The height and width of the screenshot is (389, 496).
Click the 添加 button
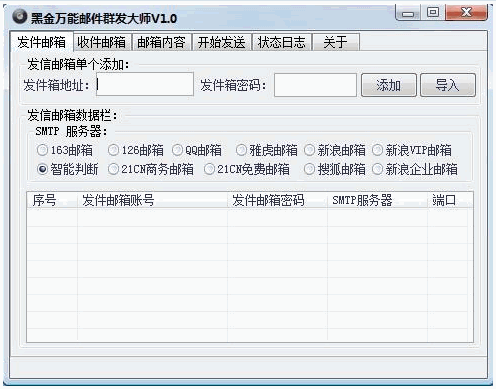(389, 85)
